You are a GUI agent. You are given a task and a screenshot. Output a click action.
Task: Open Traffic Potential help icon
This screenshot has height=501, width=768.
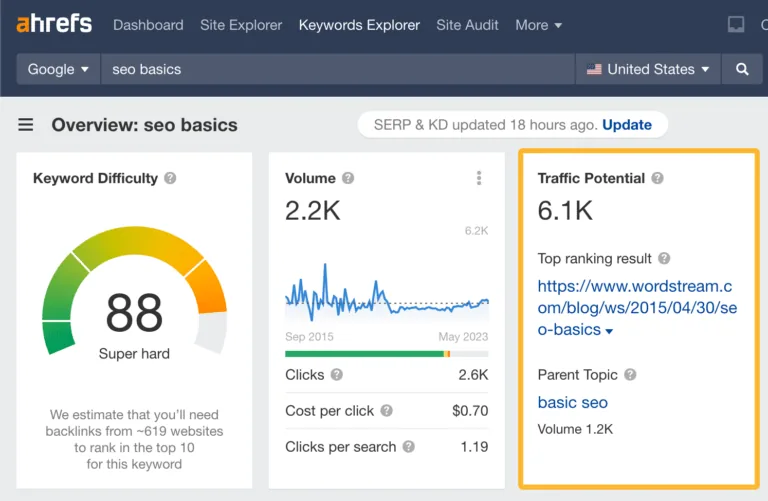click(657, 178)
